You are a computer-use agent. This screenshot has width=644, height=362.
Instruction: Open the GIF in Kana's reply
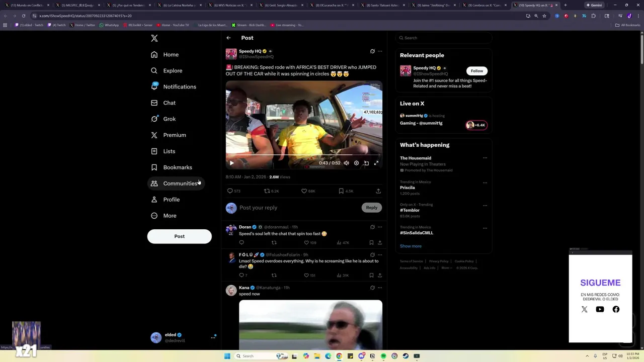tap(310, 324)
